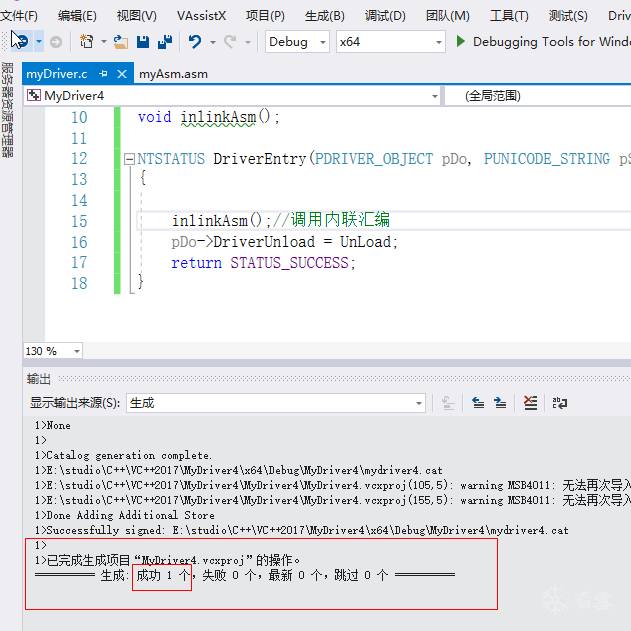Click pDo->DriverUnload assignment on line 16
This screenshot has width=631, height=631.
[285, 242]
